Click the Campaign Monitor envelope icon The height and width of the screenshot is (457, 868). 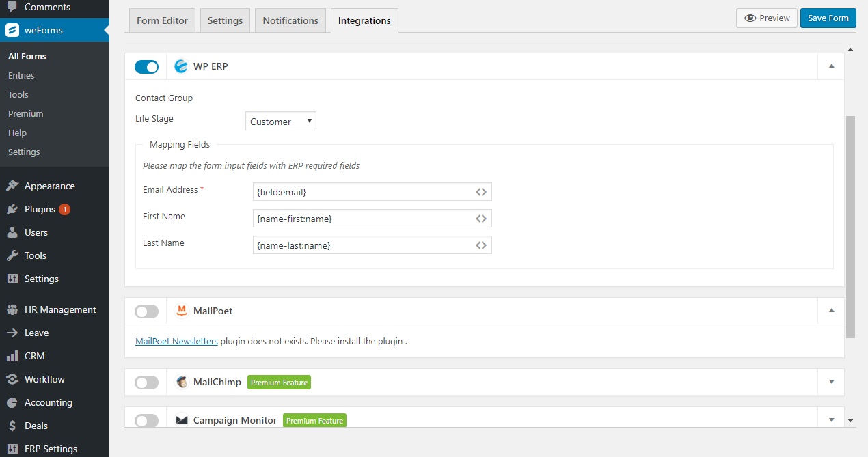[x=181, y=420]
